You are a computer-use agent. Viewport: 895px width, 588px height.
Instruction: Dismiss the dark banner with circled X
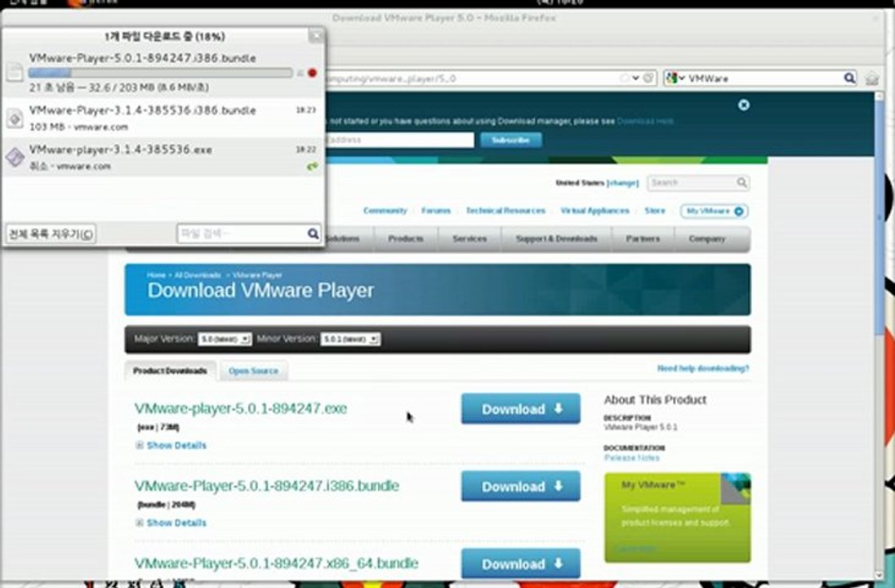[x=743, y=105]
